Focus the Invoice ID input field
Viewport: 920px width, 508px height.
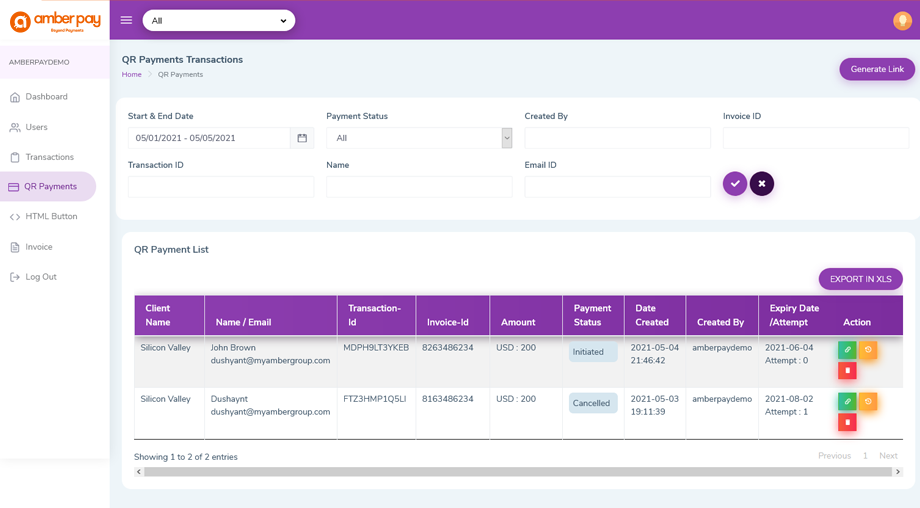click(x=815, y=138)
